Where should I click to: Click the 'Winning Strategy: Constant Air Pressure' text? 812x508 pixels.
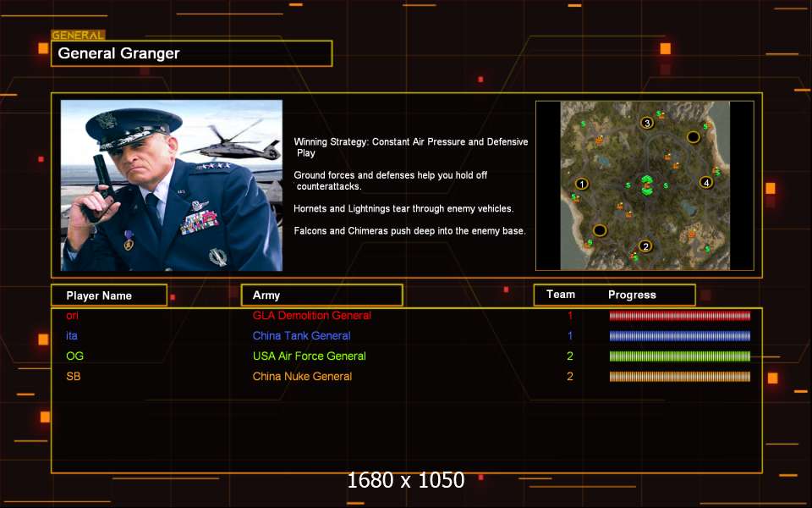(x=411, y=146)
